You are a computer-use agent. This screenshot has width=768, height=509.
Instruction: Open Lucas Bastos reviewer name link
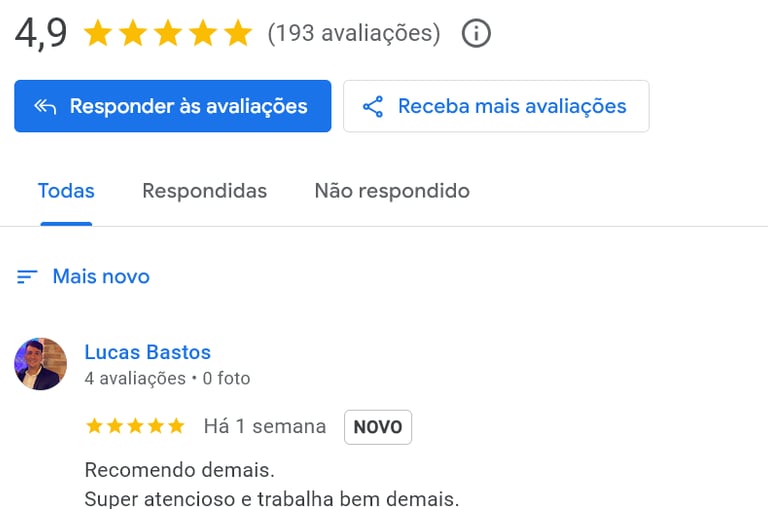point(147,352)
